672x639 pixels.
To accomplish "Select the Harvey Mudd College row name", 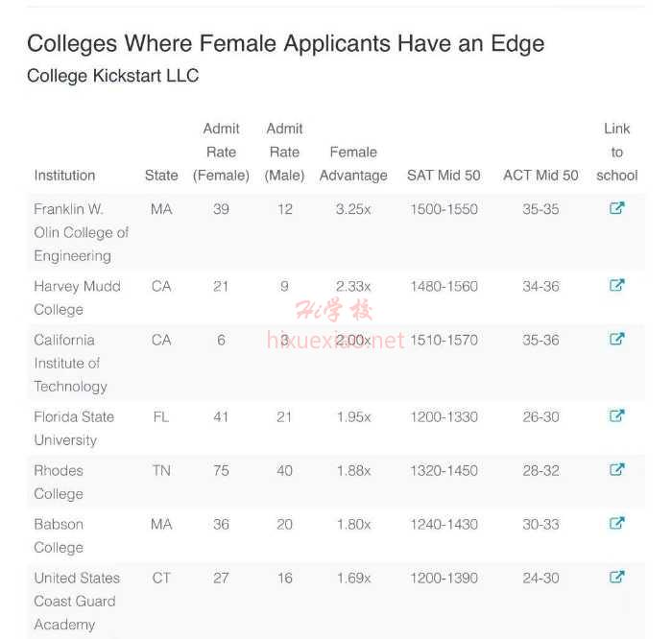I will coord(77,297).
